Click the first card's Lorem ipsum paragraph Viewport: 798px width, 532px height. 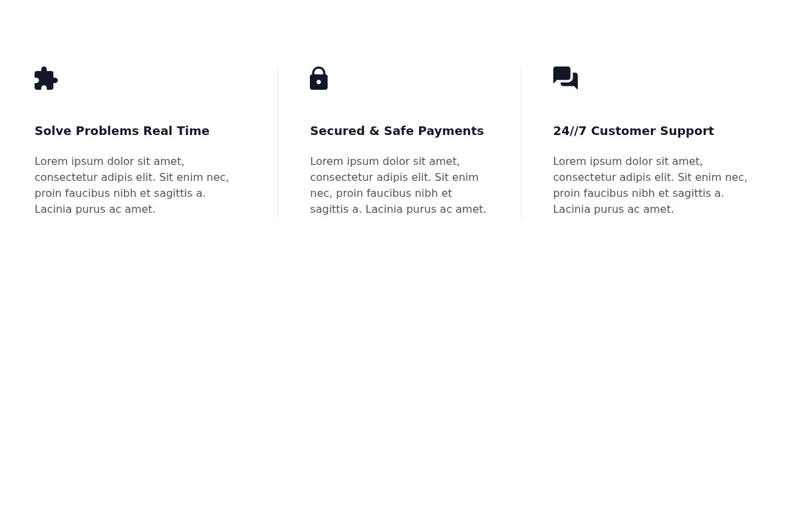131,185
